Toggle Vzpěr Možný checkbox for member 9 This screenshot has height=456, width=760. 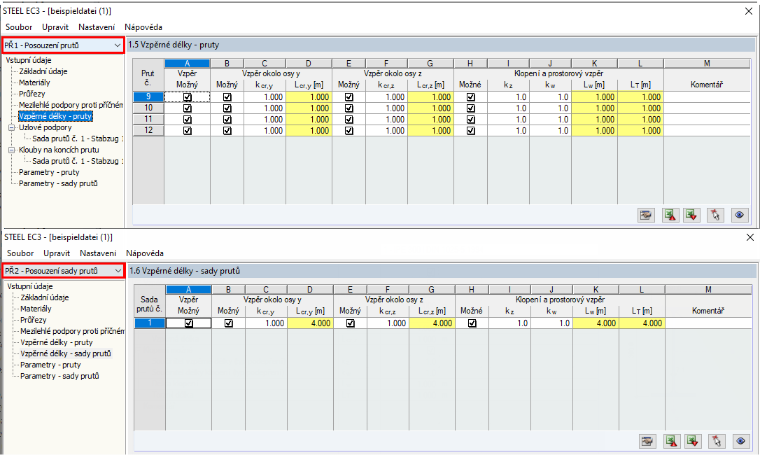[187, 97]
